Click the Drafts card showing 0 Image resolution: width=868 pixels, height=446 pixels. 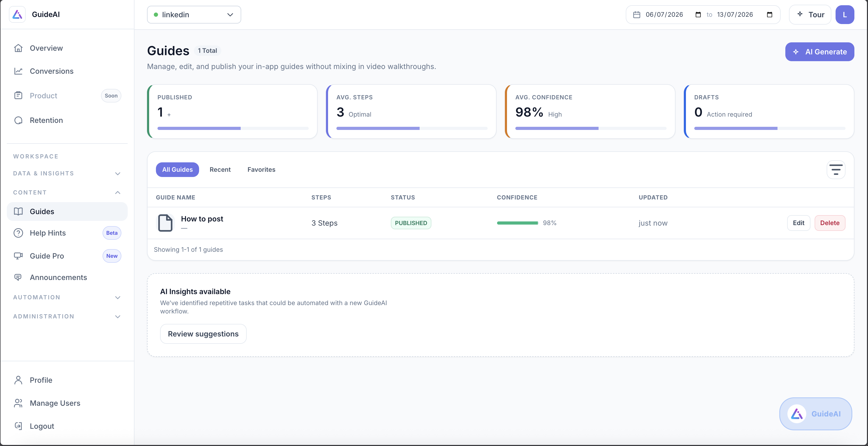coord(769,111)
